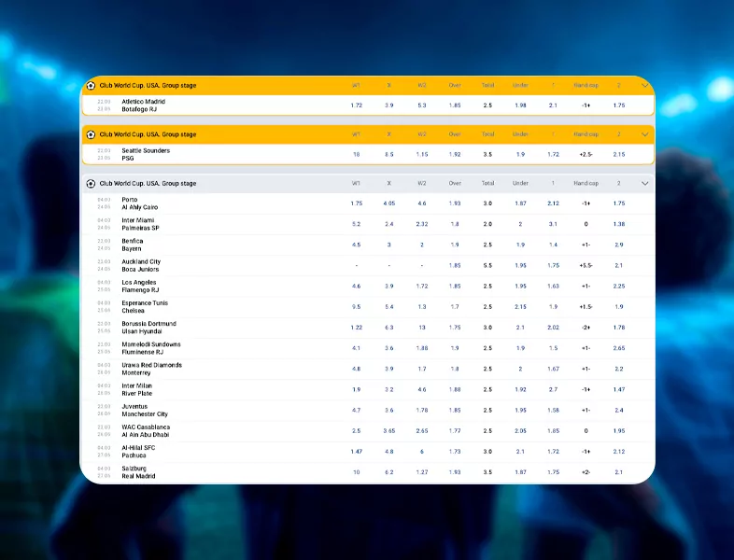Pick Over odds 1.92 in Seattle Sounders row
Image resolution: width=734 pixels, height=560 pixels.
coord(455,154)
